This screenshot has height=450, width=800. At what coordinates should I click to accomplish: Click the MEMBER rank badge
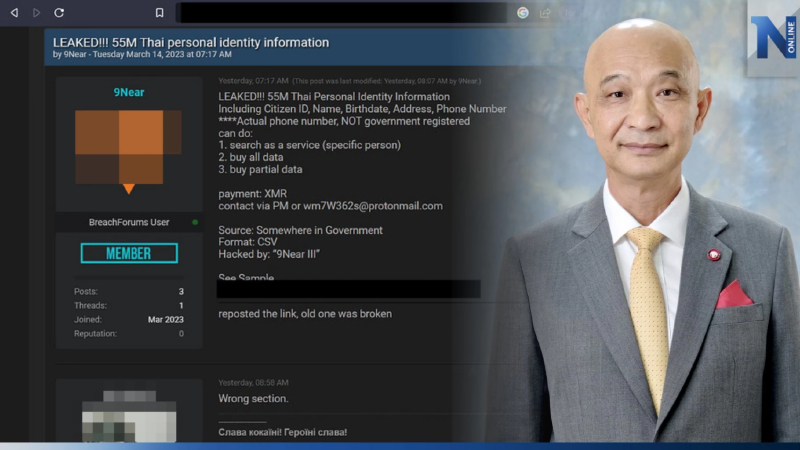(x=128, y=254)
